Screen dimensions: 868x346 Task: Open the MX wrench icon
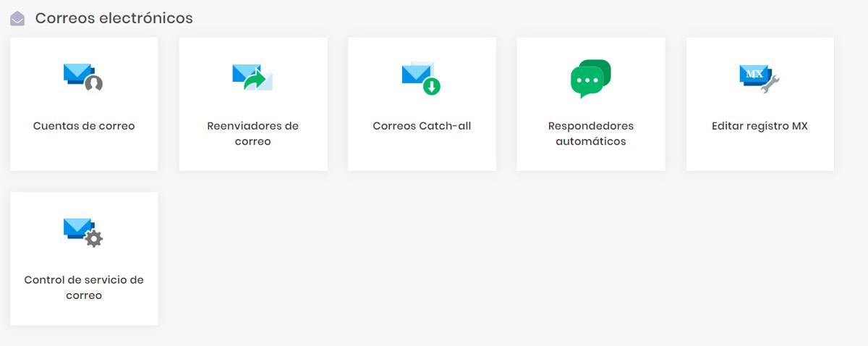tap(759, 77)
